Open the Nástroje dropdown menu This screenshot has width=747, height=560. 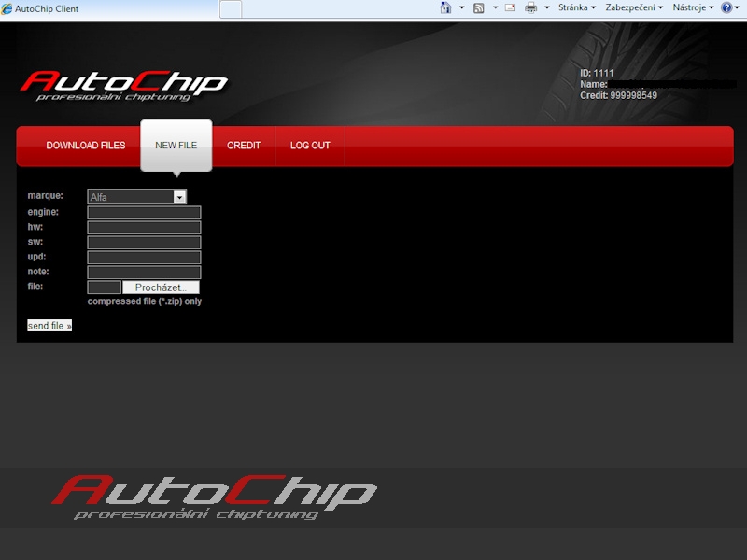[693, 7]
